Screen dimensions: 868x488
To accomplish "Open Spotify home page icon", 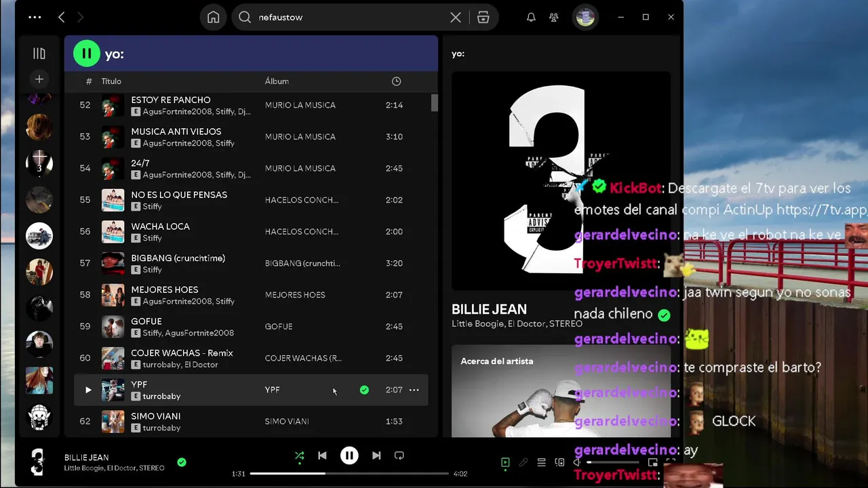I will pyautogui.click(x=213, y=18).
